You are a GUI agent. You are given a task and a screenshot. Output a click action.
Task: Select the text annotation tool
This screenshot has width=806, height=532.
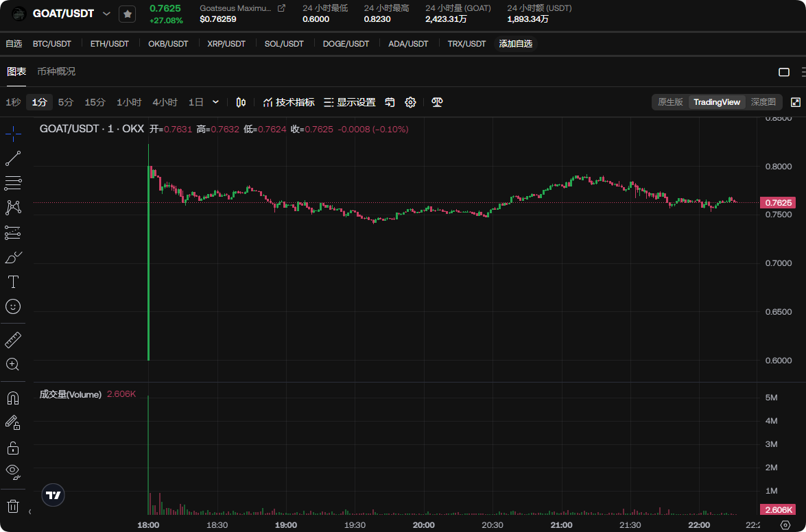(x=13, y=282)
